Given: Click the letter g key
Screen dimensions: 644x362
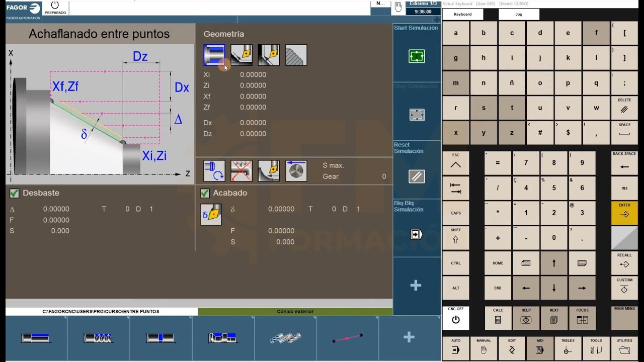Looking at the screenshot, I should 456,58.
